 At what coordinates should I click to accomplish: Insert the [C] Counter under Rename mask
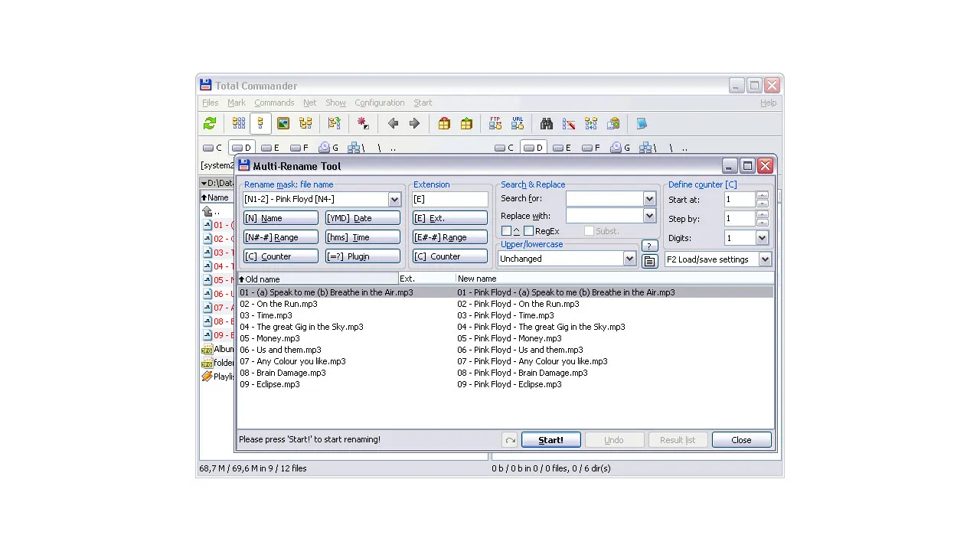click(280, 256)
